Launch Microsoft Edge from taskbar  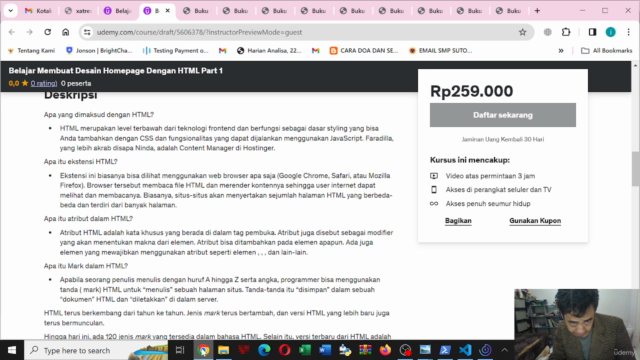point(264,350)
